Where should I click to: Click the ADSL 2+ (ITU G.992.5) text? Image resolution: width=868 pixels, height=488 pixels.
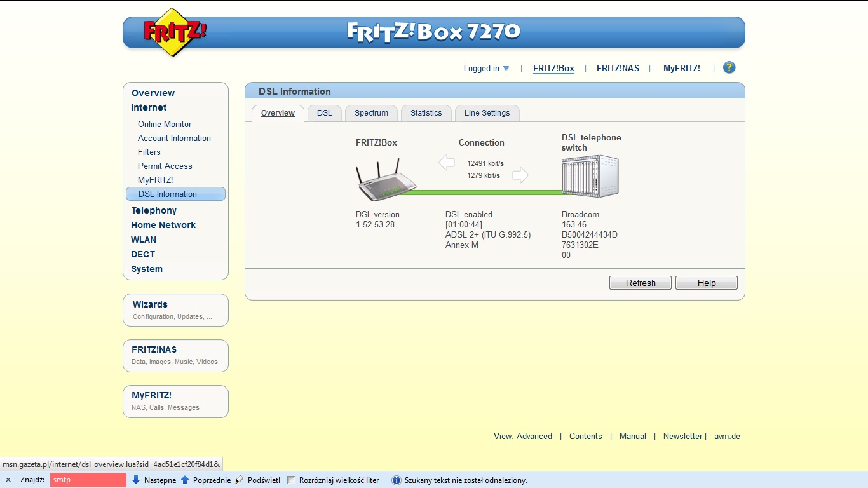point(488,234)
